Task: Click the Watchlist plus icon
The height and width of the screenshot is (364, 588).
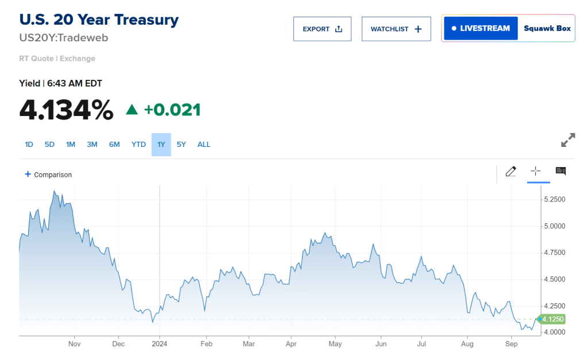Action: click(x=418, y=29)
